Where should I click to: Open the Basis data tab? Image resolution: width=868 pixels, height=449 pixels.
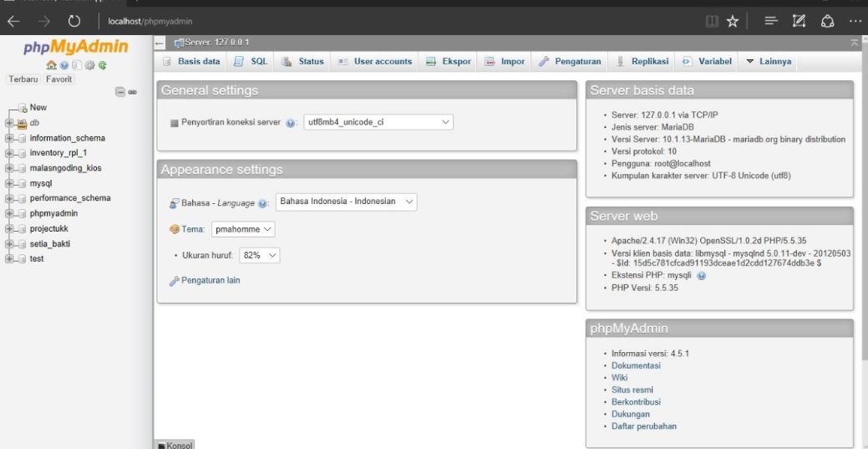[192, 62]
